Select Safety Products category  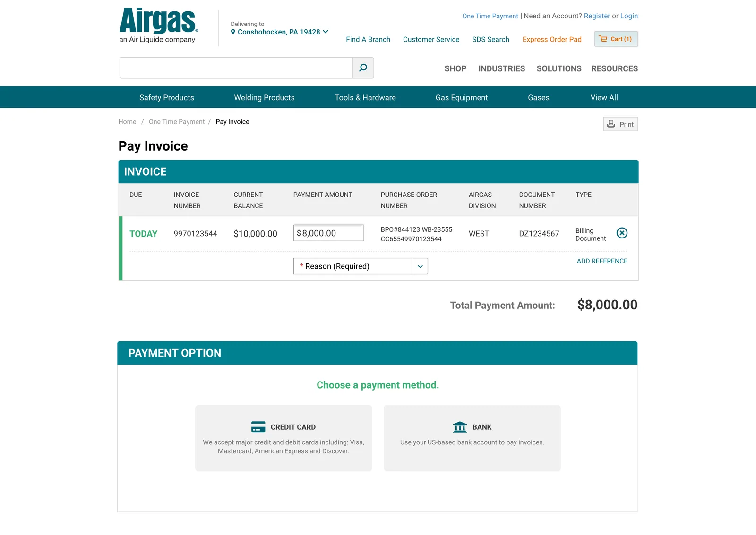coord(167,97)
